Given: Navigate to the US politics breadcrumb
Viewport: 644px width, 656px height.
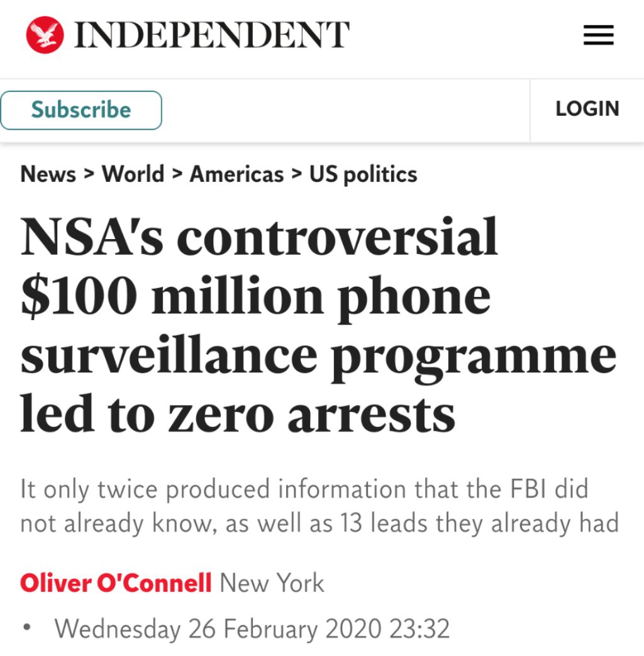Looking at the screenshot, I should (363, 174).
